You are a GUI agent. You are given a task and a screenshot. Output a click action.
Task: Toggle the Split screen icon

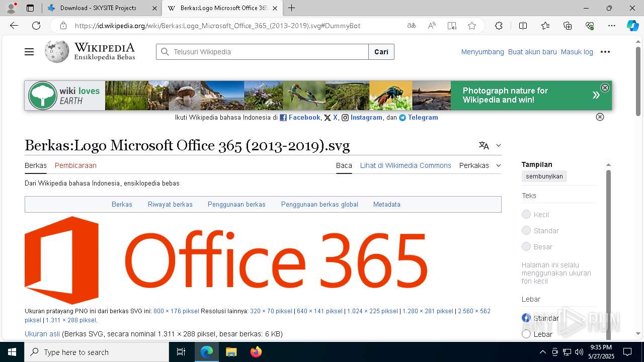pos(523,26)
